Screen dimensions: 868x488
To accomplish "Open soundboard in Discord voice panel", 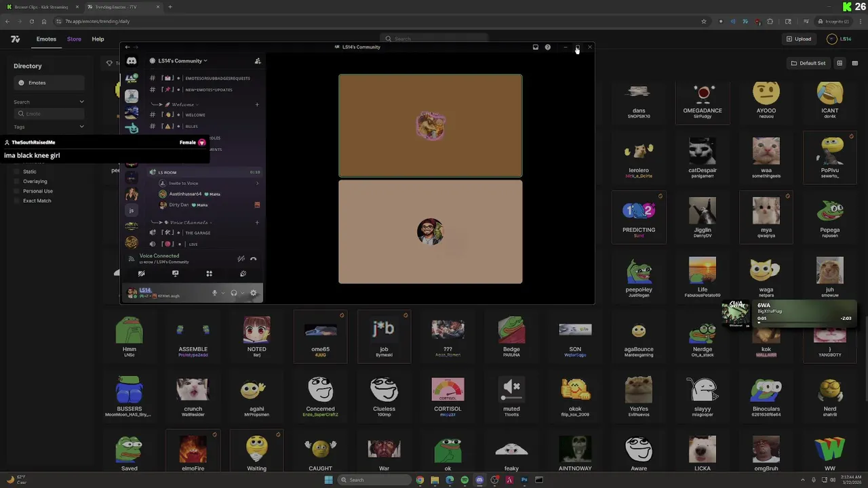I will [x=243, y=273].
